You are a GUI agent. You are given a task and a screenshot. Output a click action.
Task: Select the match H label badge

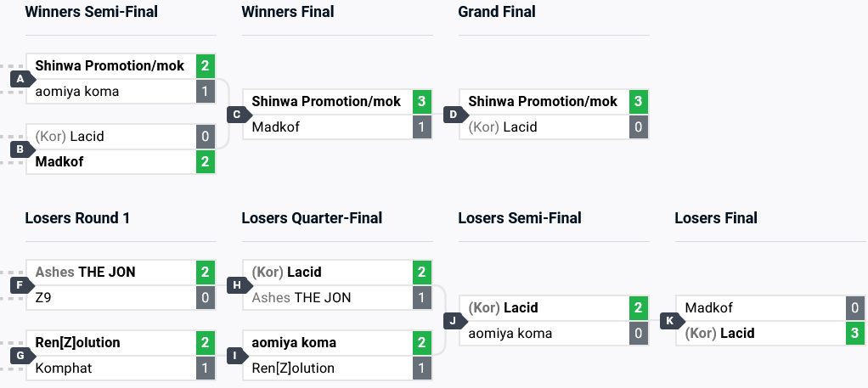click(x=238, y=285)
